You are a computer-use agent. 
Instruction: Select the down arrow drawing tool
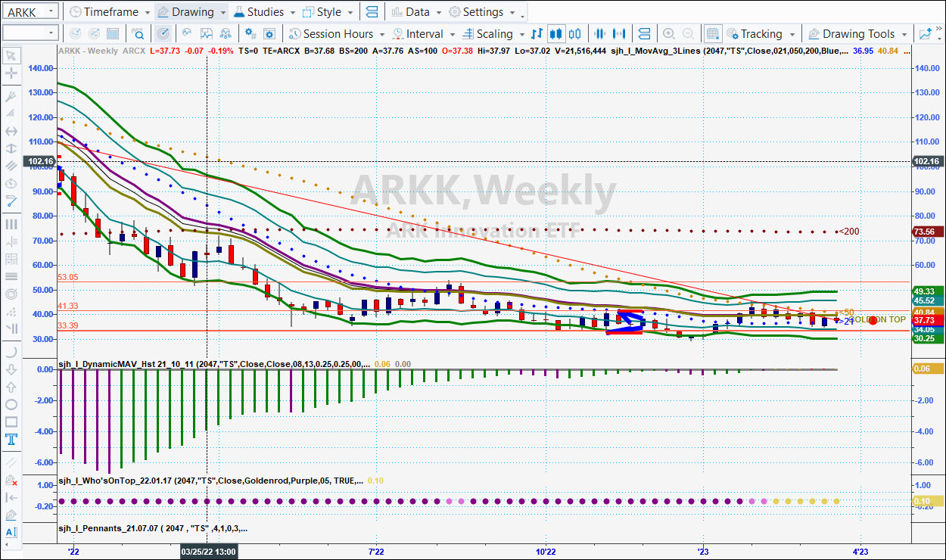[x=11, y=369]
